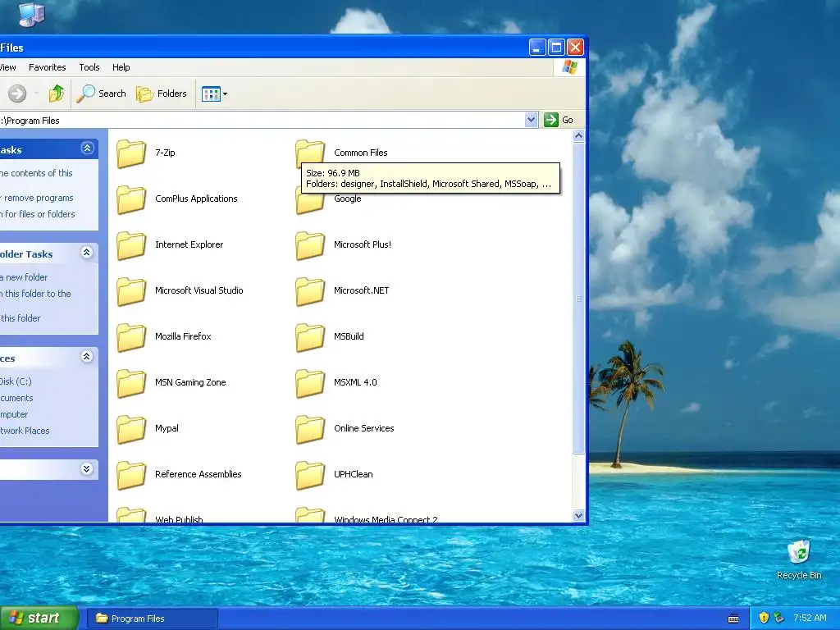Expand the Details panel chevron

click(87, 468)
